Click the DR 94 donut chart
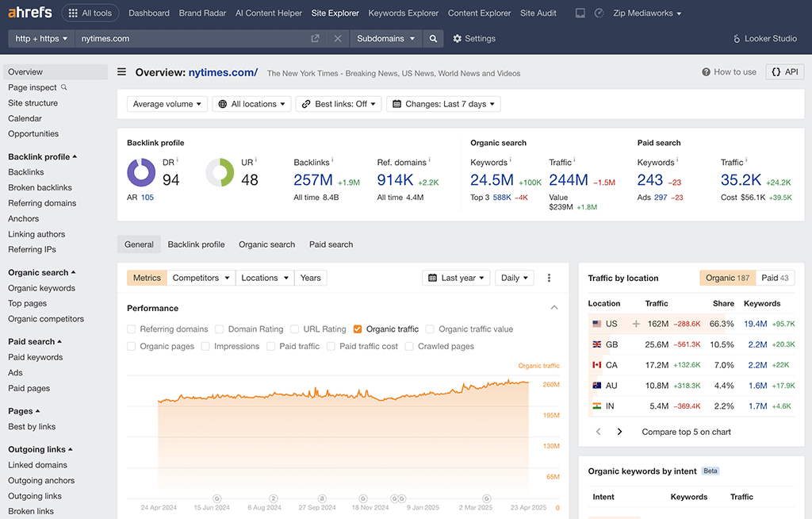812x519 pixels. click(x=141, y=172)
